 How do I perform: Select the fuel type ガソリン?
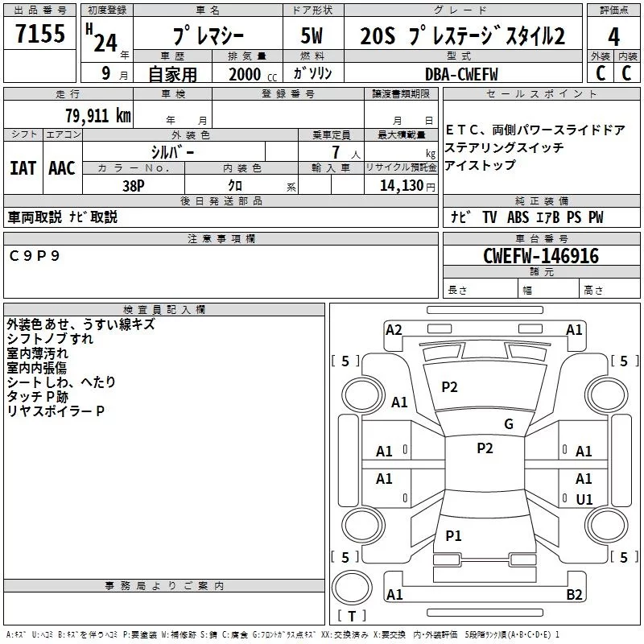point(312,73)
